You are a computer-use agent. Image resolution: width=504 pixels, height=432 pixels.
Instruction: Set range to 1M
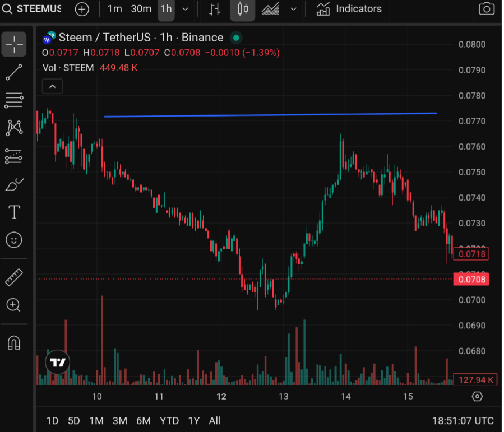click(96, 421)
